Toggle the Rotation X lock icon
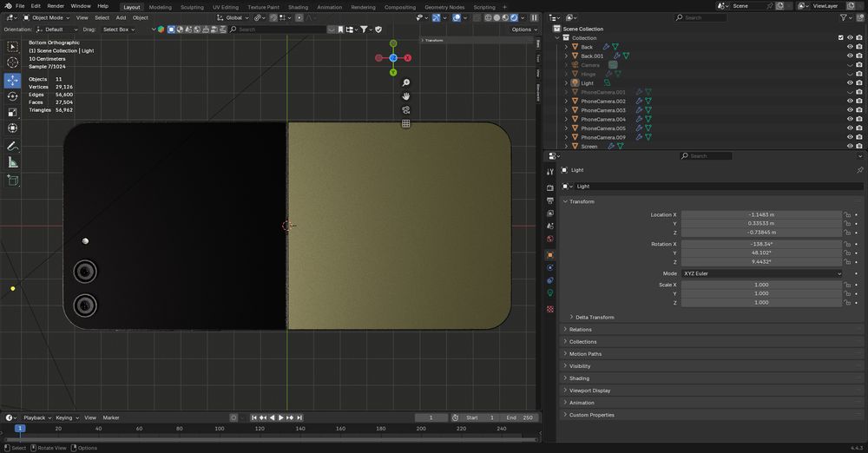 click(847, 244)
